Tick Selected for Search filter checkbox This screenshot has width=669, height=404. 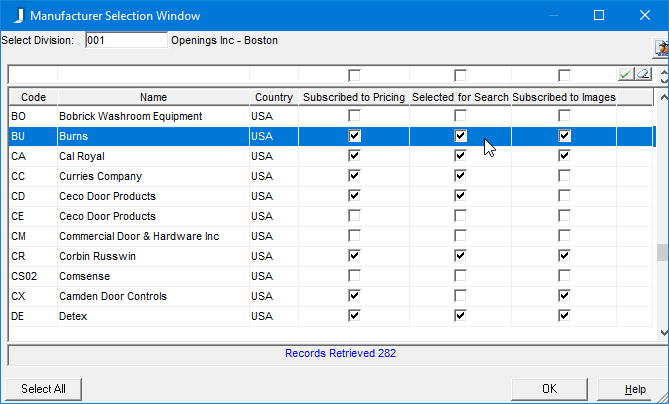click(460, 76)
